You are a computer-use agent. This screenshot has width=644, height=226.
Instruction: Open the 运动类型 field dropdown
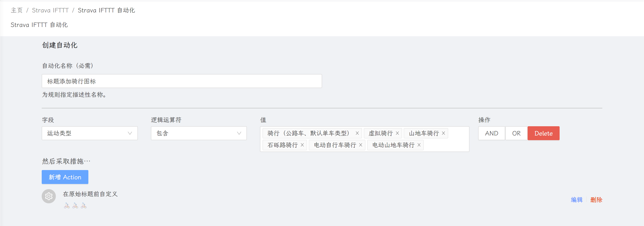point(90,133)
